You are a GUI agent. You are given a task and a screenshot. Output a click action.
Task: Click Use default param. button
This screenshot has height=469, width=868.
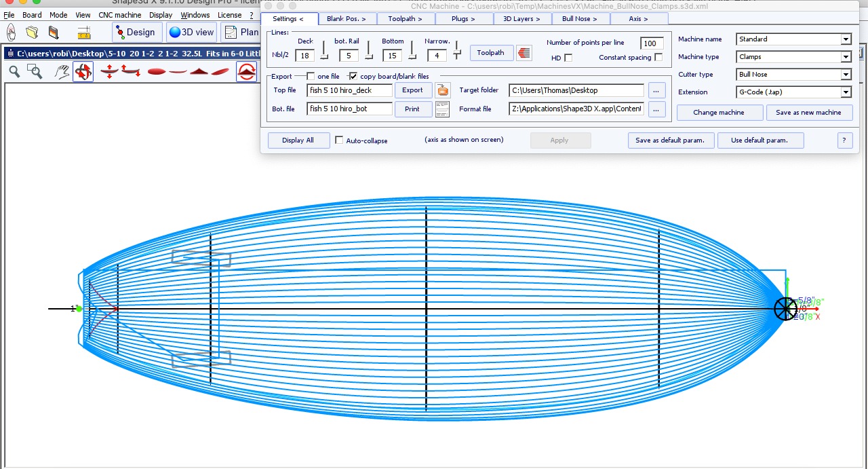(759, 140)
